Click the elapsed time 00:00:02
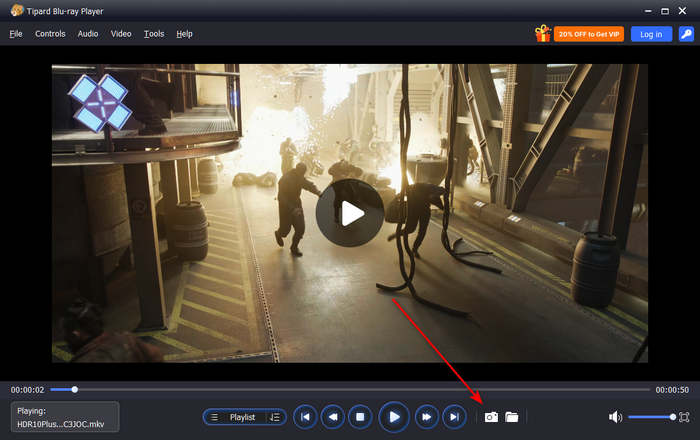 point(28,390)
